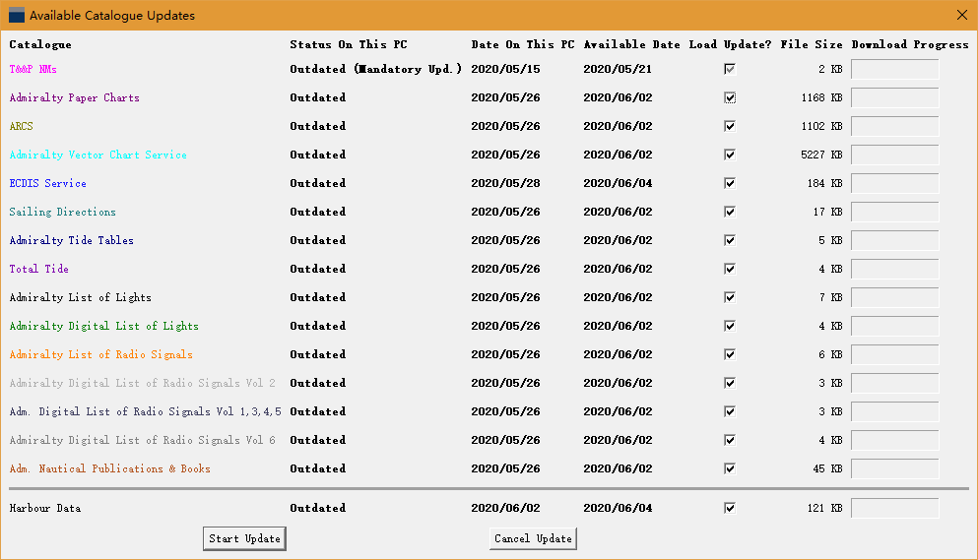Click T&P NMs download progress bar

coord(894,69)
